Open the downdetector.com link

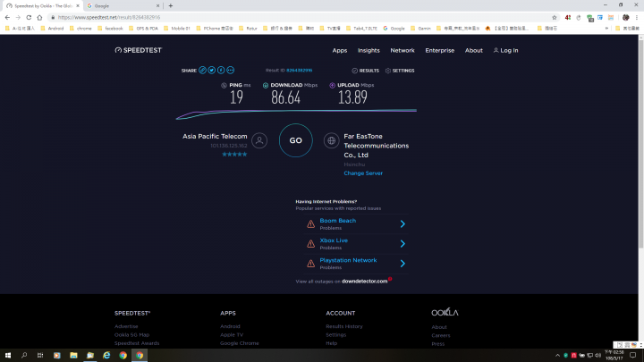(x=364, y=282)
